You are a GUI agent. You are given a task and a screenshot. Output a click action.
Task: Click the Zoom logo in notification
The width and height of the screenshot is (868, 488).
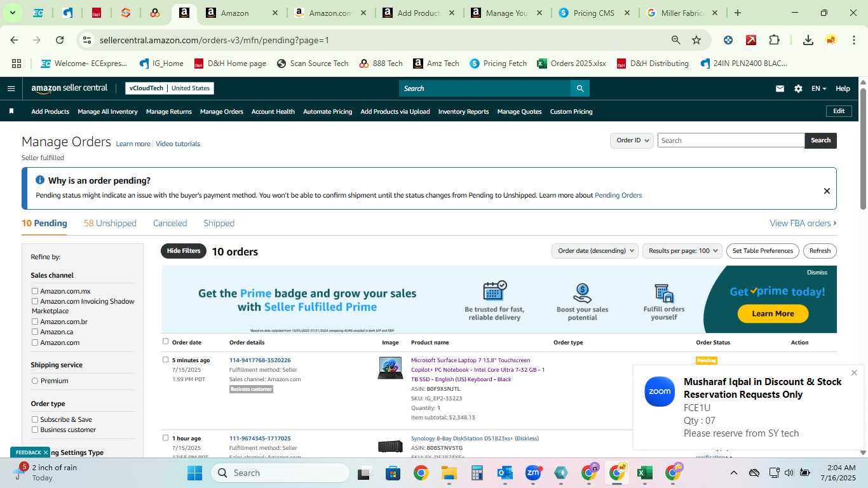click(x=660, y=391)
